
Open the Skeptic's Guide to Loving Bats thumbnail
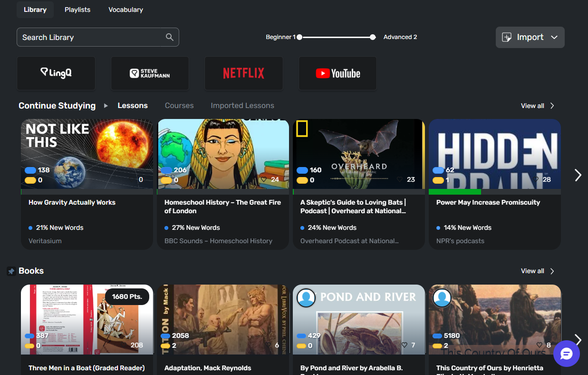[359, 154]
